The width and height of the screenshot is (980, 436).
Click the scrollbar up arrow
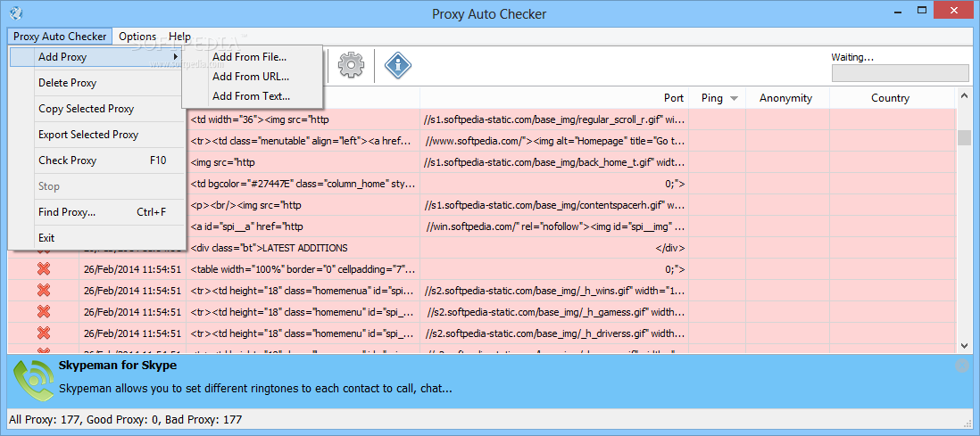click(964, 96)
